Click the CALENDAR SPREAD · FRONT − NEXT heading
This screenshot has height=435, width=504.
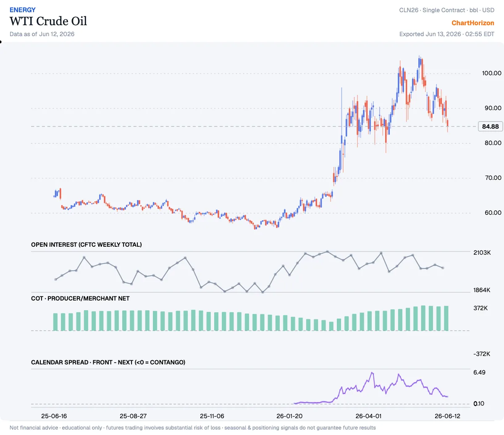tap(108, 362)
